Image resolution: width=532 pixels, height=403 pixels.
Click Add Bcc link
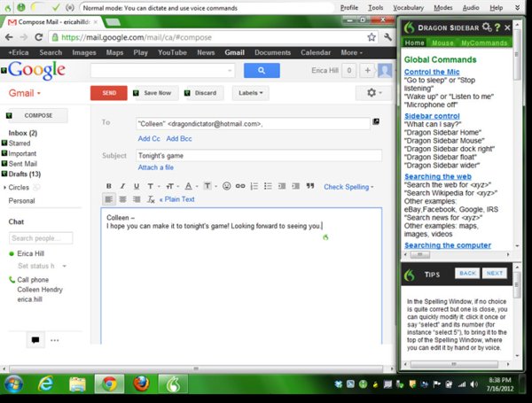(x=179, y=139)
